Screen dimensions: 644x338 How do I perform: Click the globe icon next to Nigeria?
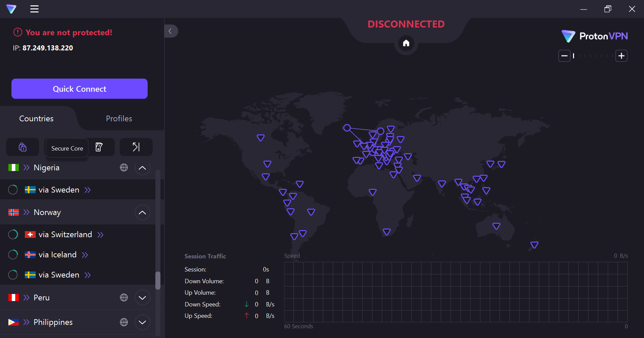[124, 168]
